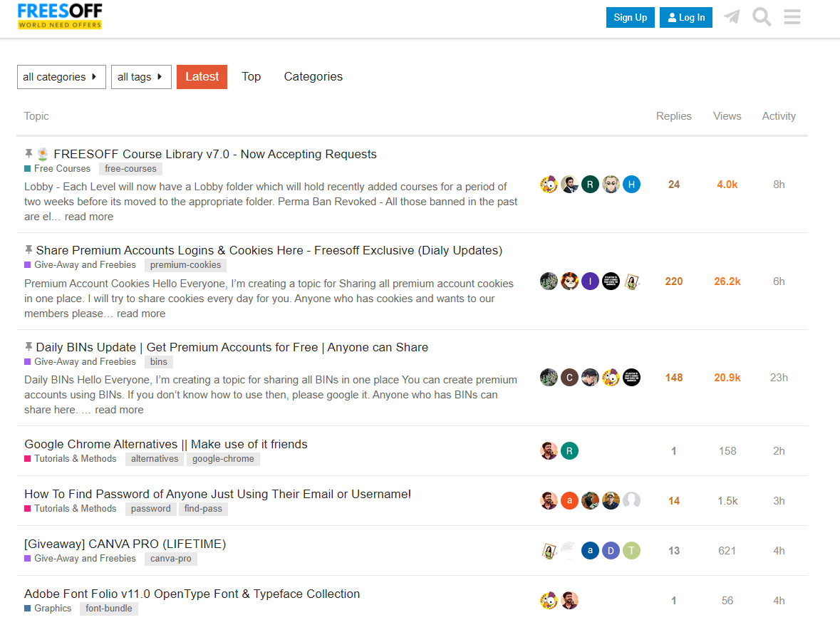Click the premium-cookies tag
The width and height of the screenshot is (840, 620).
(185, 264)
